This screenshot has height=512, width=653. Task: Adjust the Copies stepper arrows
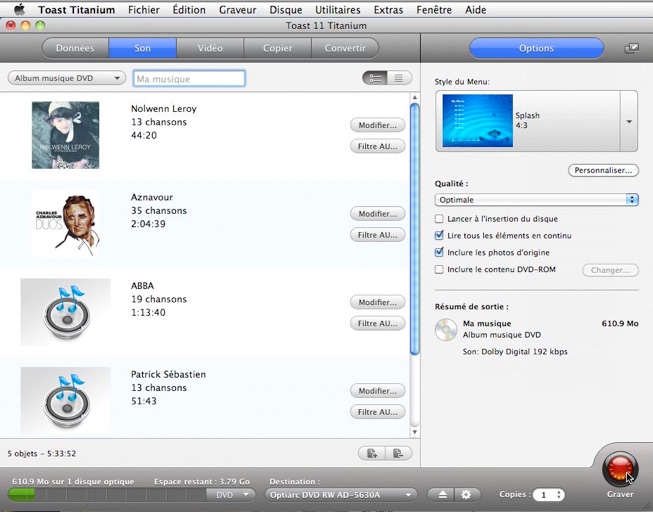coord(559,495)
